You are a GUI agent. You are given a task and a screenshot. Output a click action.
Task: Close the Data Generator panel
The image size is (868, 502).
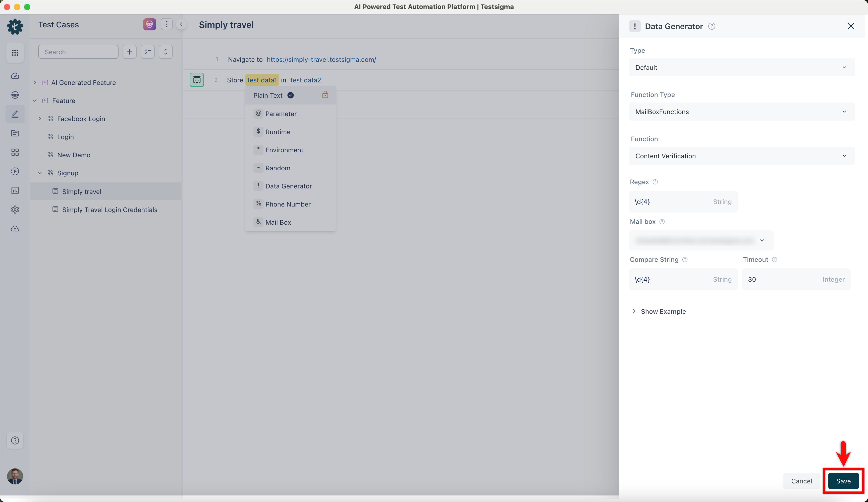pos(850,26)
